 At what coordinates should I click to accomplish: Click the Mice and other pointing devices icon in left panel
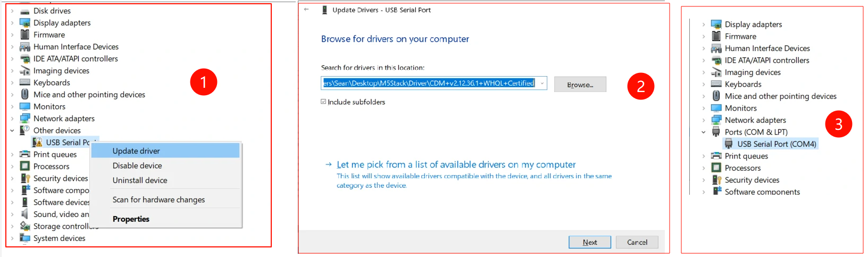pos(24,94)
